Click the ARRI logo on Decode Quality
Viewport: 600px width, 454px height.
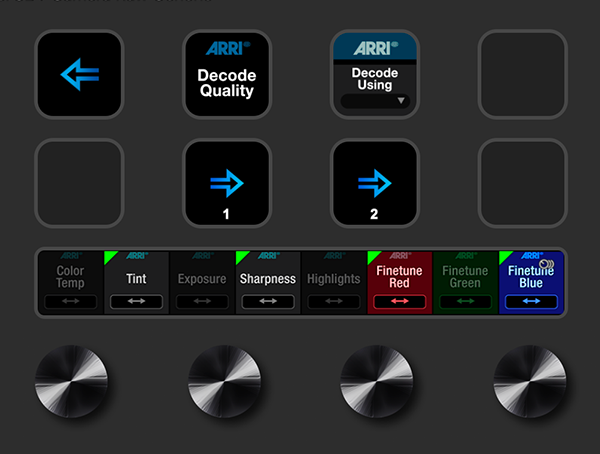pos(228,48)
